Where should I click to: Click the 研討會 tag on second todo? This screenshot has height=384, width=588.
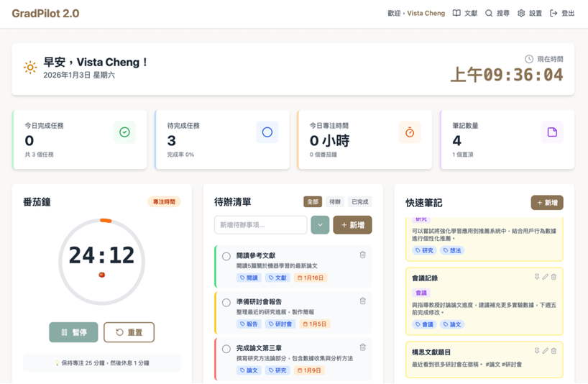coord(280,324)
